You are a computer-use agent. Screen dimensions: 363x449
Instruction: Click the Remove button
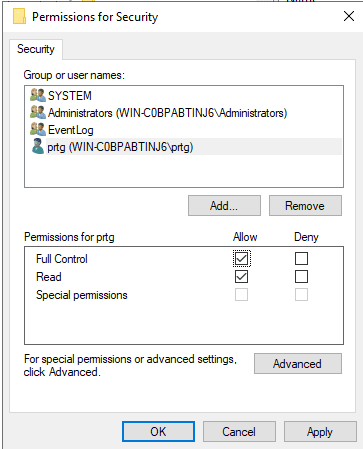[x=305, y=206]
